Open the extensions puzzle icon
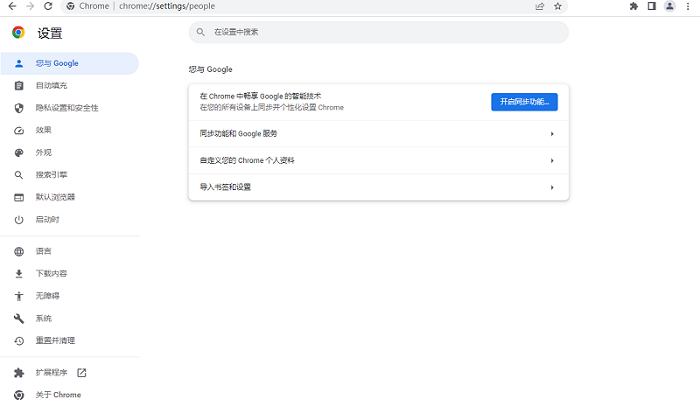The height and width of the screenshot is (400, 700). pos(634,6)
